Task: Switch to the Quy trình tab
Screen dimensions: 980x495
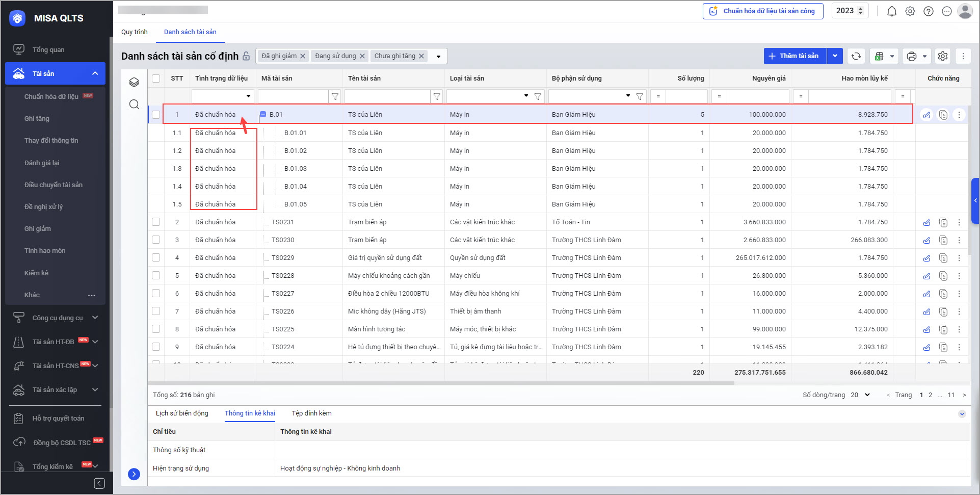Action: coord(134,32)
